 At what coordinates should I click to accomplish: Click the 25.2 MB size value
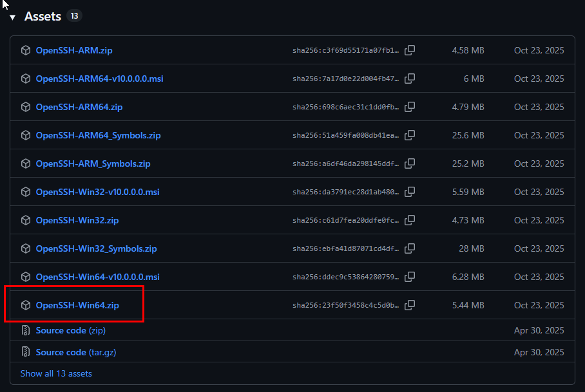pyautogui.click(x=468, y=163)
